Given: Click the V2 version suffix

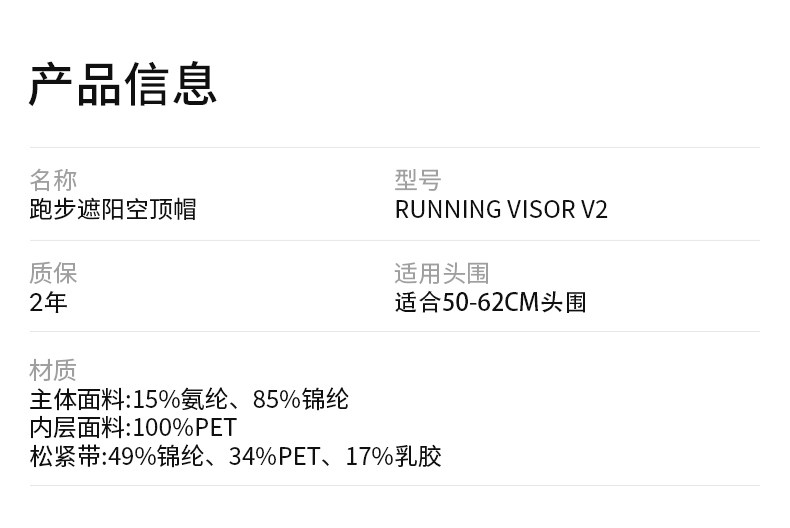Looking at the screenshot, I should tap(594, 210).
